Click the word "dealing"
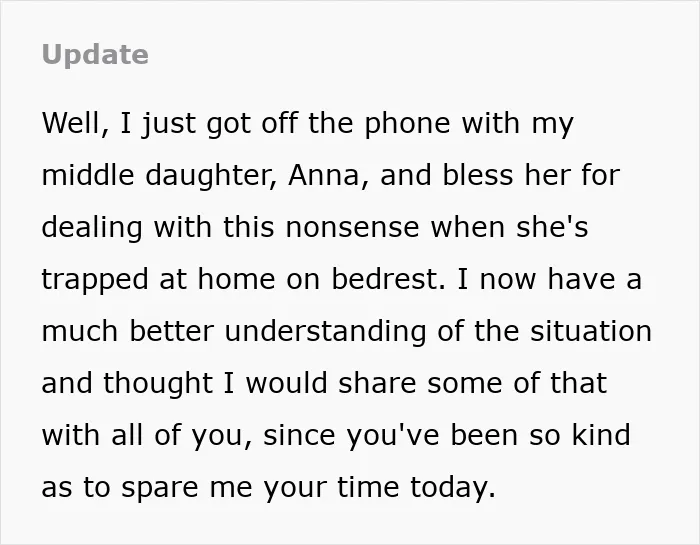Screen dimensions: 700x545 pos(92,228)
